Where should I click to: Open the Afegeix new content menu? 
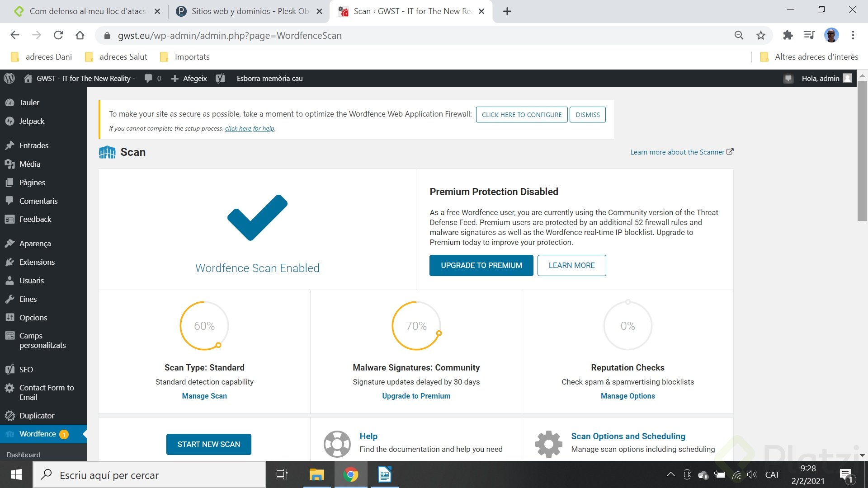click(189, 78)
